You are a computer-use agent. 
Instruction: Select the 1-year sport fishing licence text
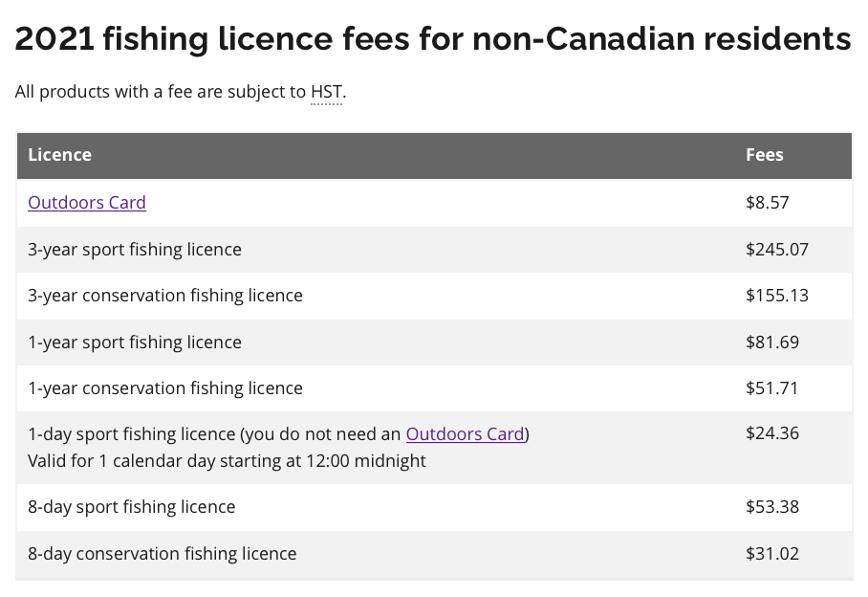click(x=135, y=343)
